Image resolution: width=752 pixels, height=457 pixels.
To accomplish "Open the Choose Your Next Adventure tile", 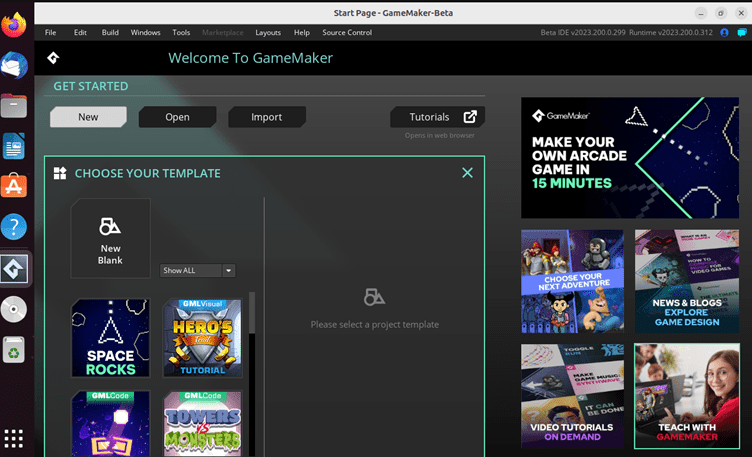I will tap(573, 281).
